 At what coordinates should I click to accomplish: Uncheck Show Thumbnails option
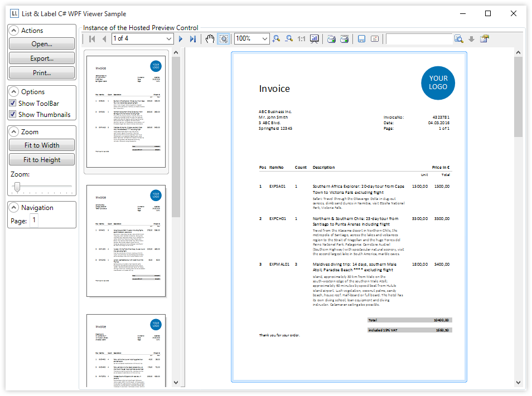coord(13,114)
